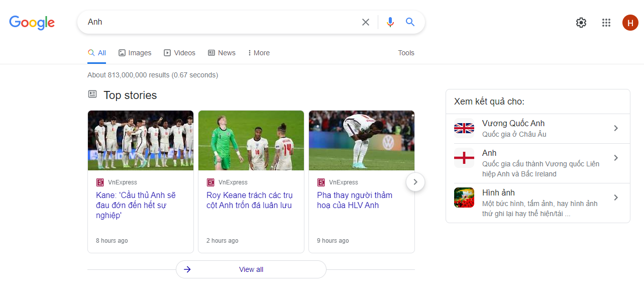Open the Google apps grid
The width and height of the screenshot is (644, 294).
pos(606,23)
